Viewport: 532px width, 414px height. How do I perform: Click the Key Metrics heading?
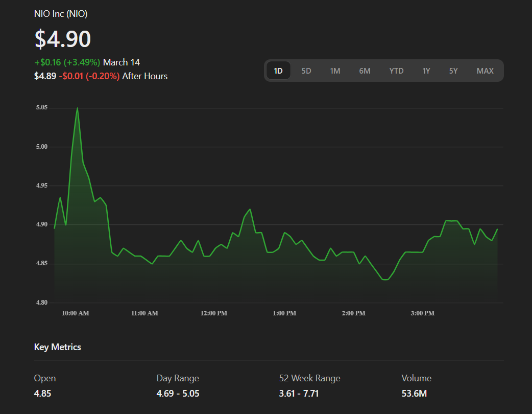point(57,347)
